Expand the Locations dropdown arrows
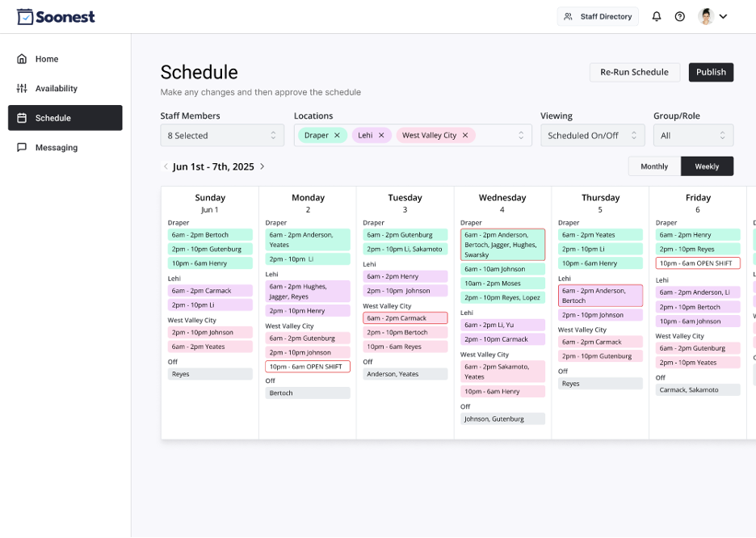The width and height of the screenshot is (756, 538). pyautogui.click(x=521, y=136)
